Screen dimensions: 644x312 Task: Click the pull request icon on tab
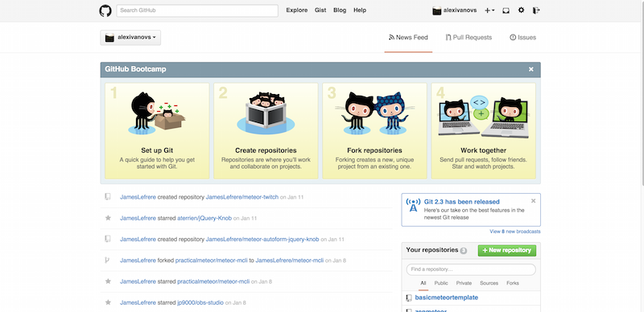coord(448,37)
